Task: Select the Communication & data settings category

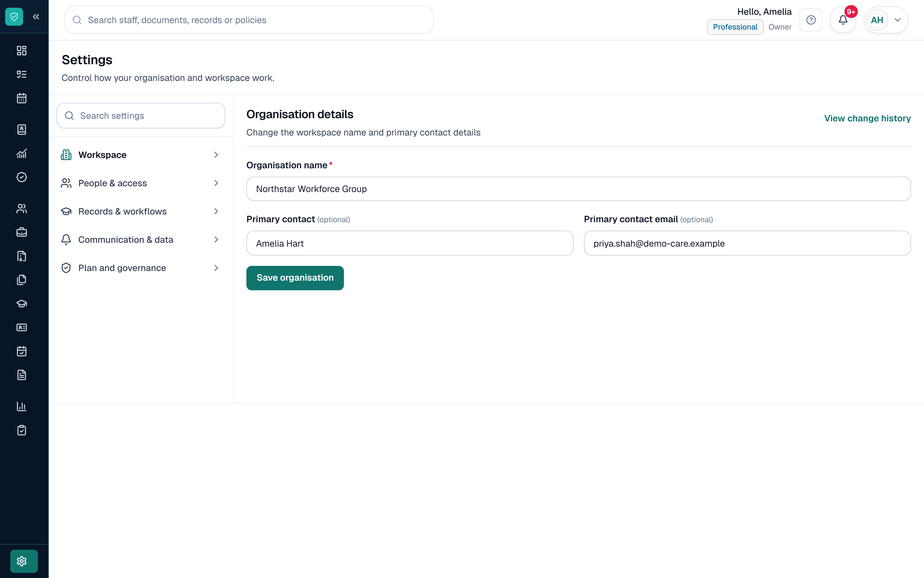Action: [141, 240]
